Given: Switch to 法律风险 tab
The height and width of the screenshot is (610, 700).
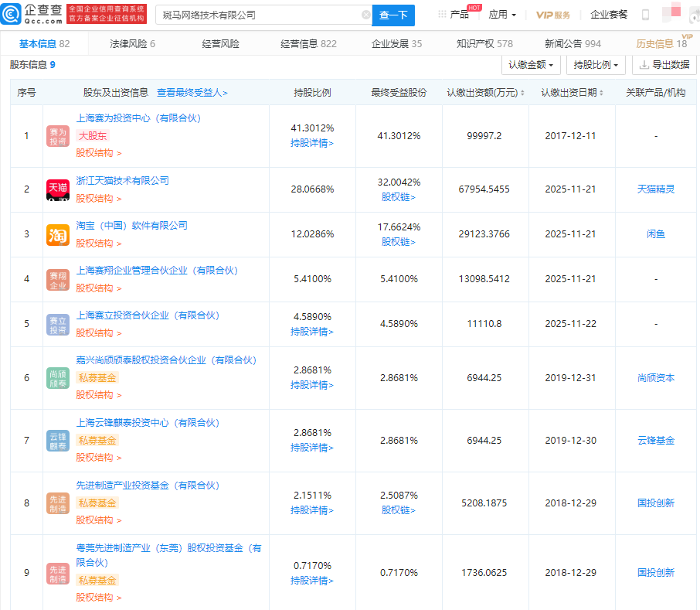Looking at the screenshot, I should coord(132,44).
